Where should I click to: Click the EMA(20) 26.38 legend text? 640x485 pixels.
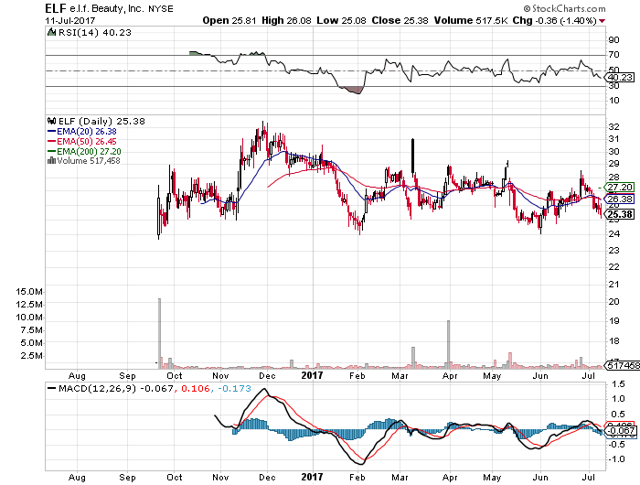87,131
